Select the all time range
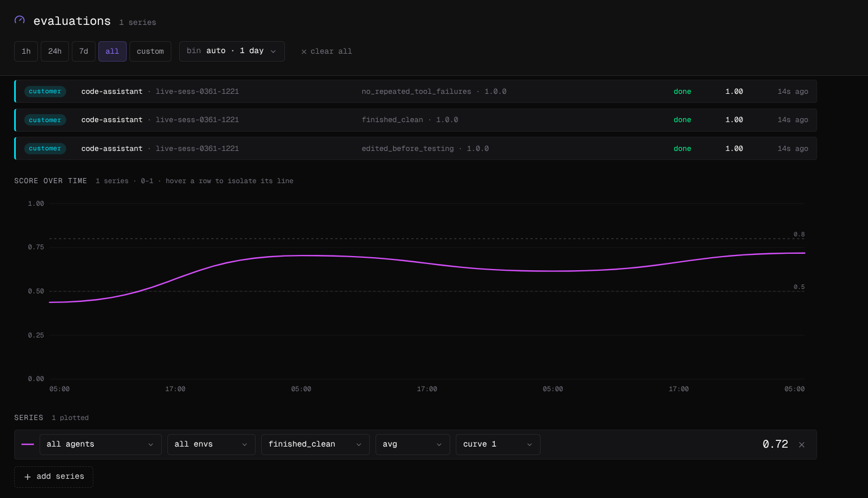868x498 pixels. click(113, 51)
